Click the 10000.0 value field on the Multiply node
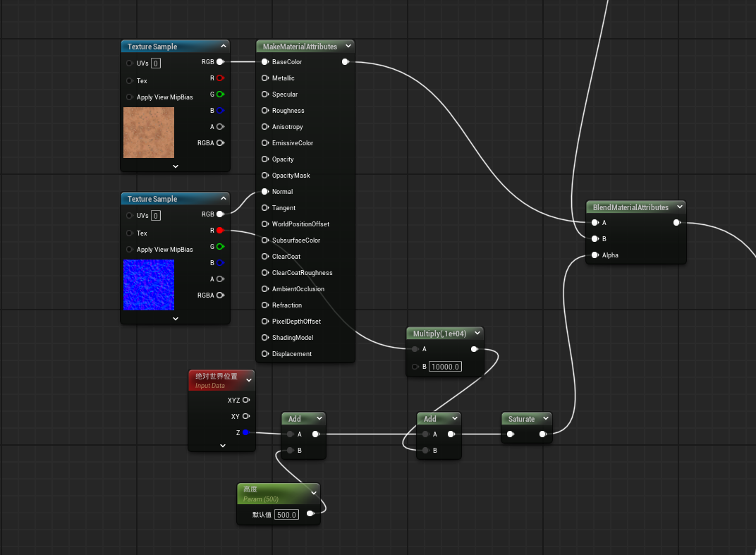The width and height of the screenshot is (756, 555). coord(445,367)
